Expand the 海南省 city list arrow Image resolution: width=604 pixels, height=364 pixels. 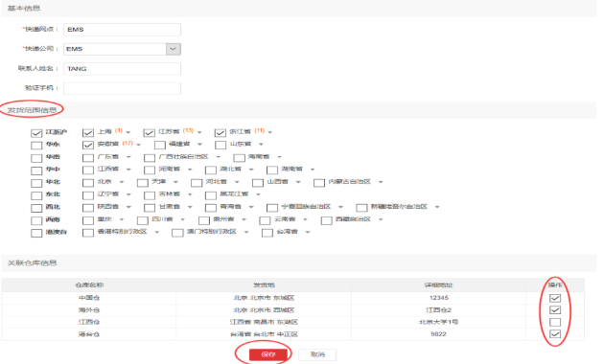[x=279, y=157]
